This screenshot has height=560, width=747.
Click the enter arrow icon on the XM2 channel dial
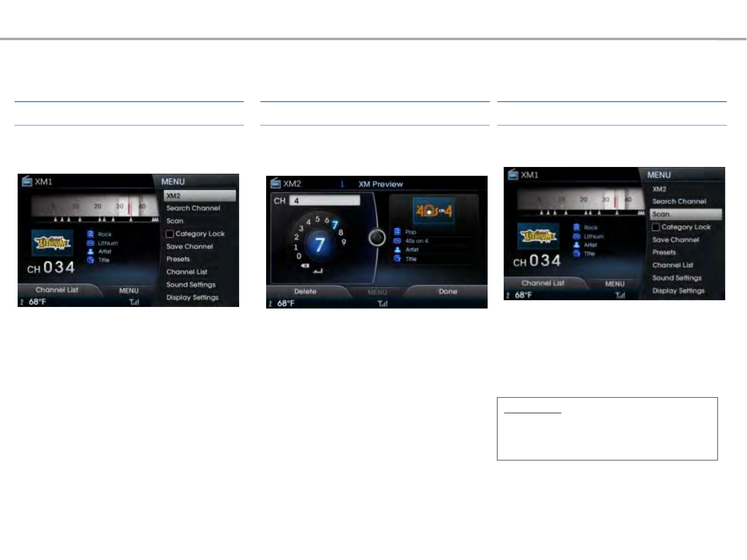pyautogui.click(x=318, y=271)
